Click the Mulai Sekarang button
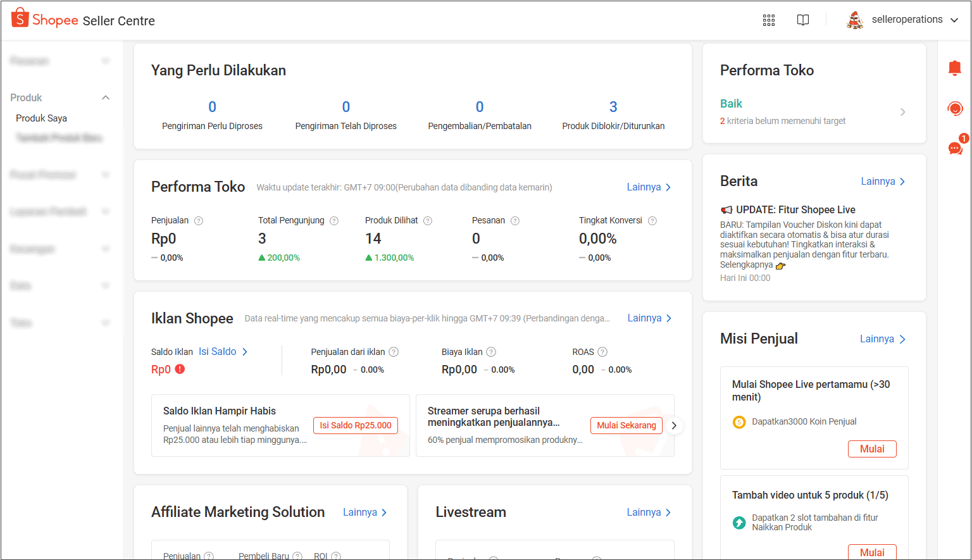The width and height of the screenshot is (972, 560). coord(626,426)
